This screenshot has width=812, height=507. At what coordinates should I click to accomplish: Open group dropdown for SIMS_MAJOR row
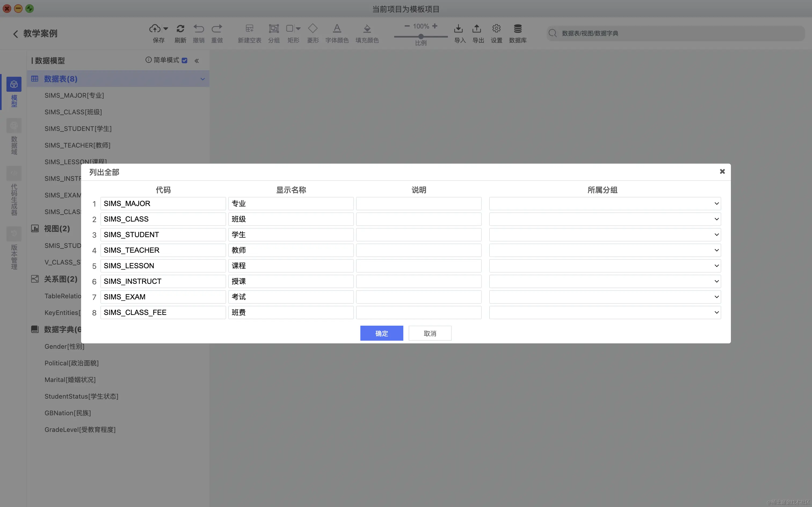tap(716, 204)
